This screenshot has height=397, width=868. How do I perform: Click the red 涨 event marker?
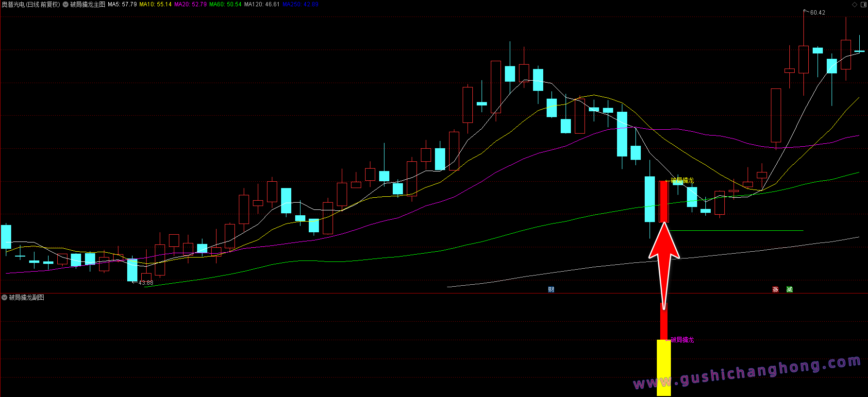[x=775, y=290]
